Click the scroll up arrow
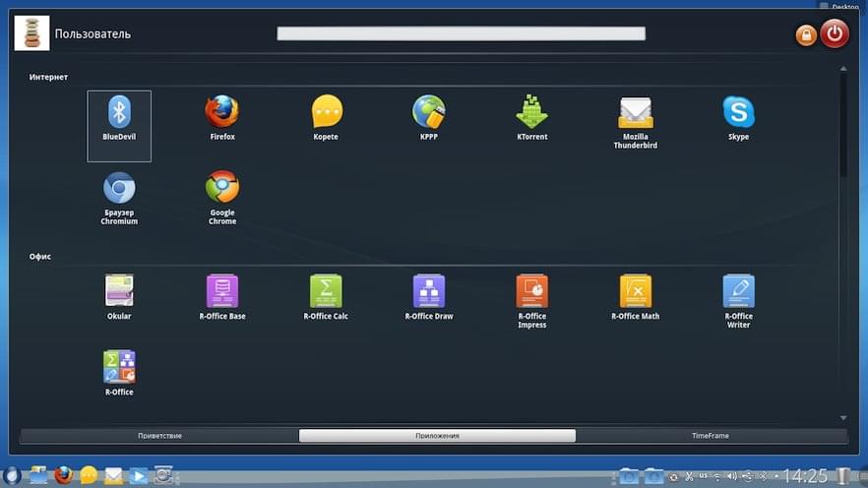Image resolution: width=868 pixels, height=488 pixels. 843,69
